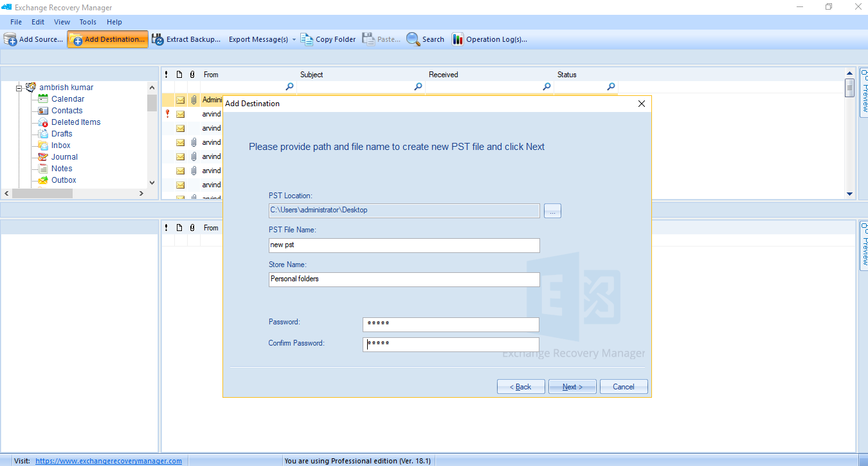Select the Calendar folder in the tree
The image size is (868, 466).
(x=68, y=99)
